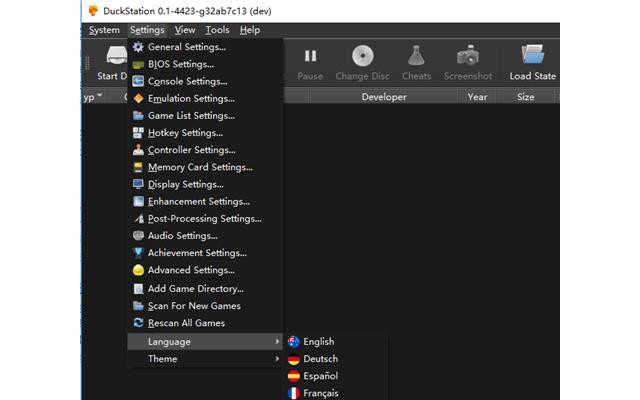Open Hotkey Settings... menu text
This screenshot has height=400, width=640.
(185, 133)
